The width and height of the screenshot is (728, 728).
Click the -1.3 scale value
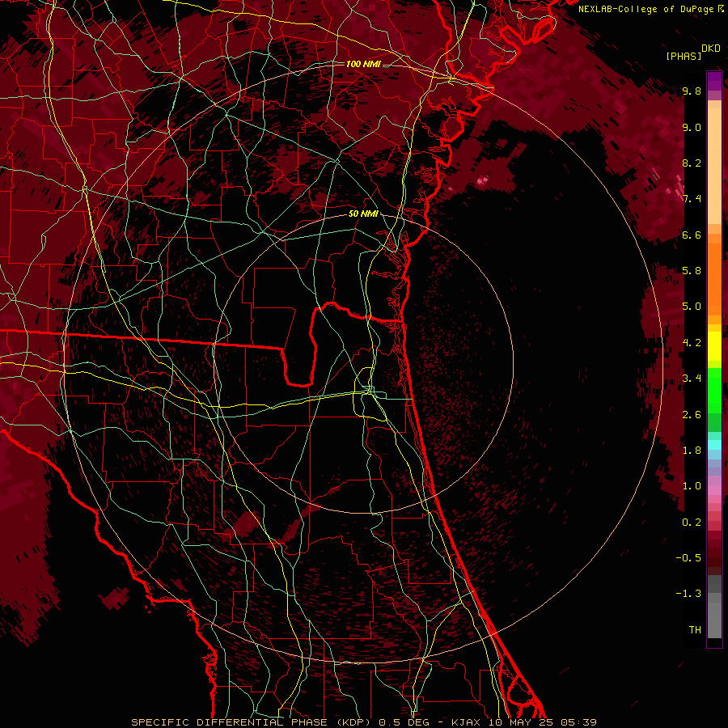(x=688, y=594)
